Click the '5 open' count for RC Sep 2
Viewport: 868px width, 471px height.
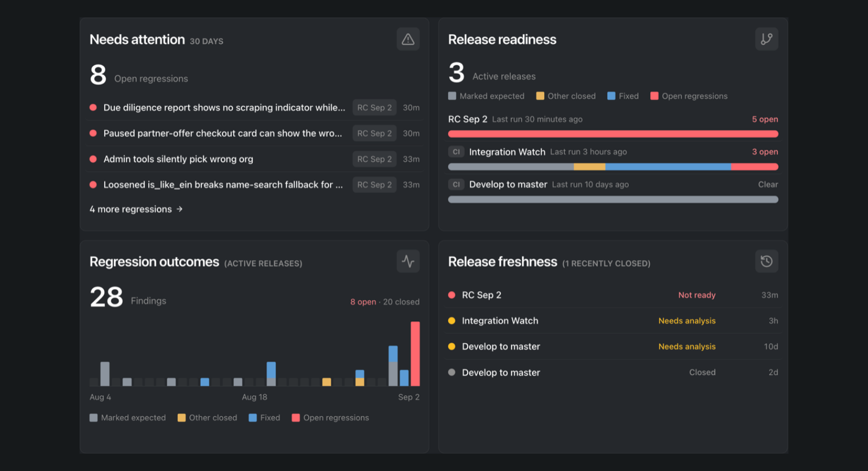tap(765, 119)
